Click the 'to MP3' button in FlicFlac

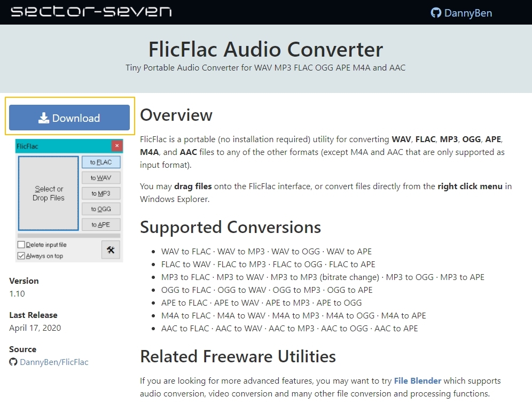(x=101, y=193)
